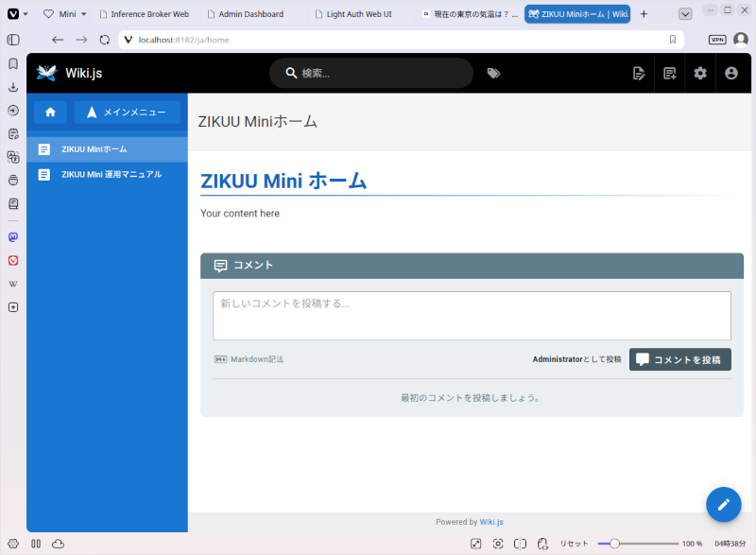Viewport: 756px width, 555px height.
Task: Toggle the VPN badge in address bar
Action: (x=717, y=40)
